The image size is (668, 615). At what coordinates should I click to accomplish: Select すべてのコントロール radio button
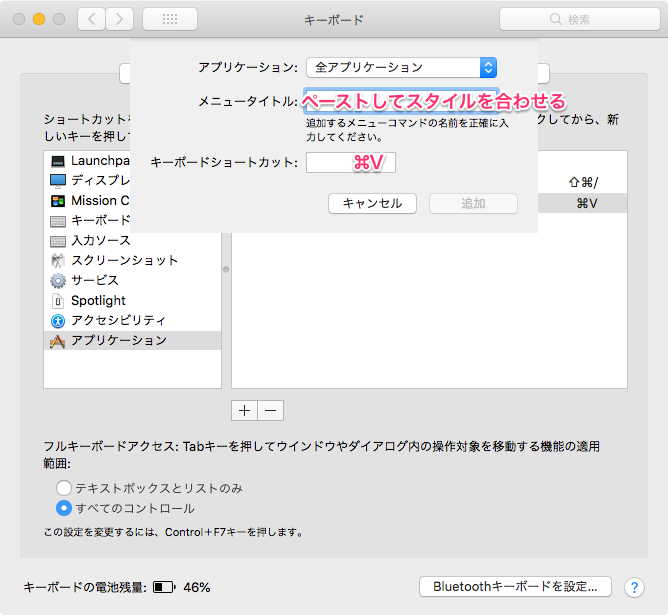pyautogui.click(x=64, y=508)
